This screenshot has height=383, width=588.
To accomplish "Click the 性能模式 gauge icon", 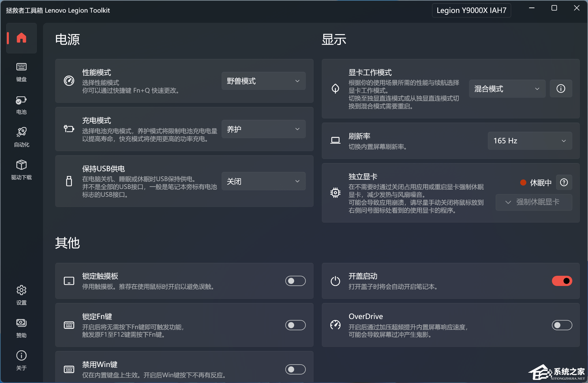I will point(69,81).
